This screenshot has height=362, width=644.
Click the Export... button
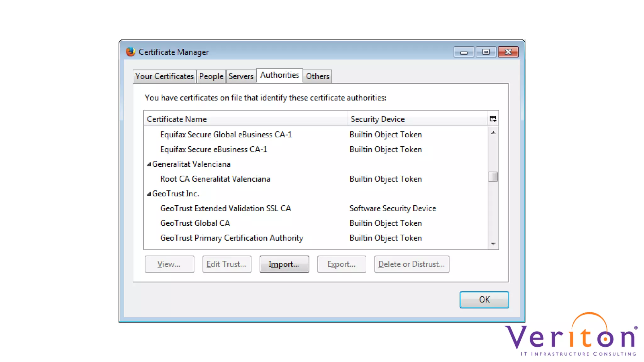(x=341, y=264)
